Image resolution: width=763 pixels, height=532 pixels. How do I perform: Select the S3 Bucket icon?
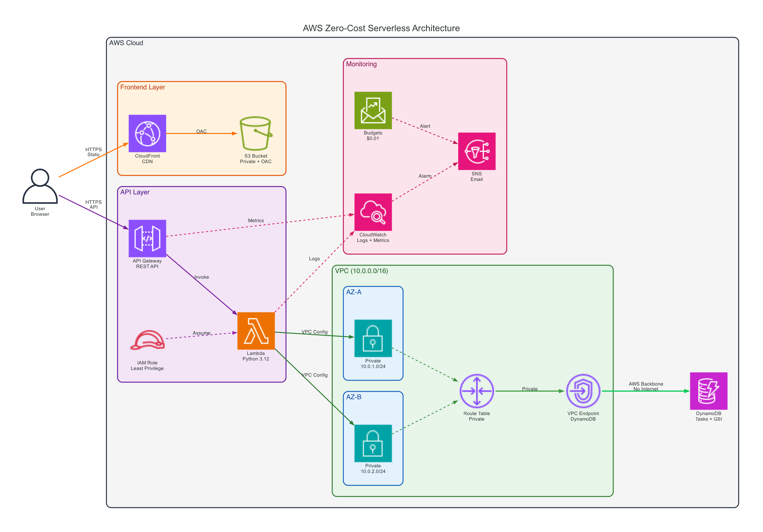pos(256,133)
